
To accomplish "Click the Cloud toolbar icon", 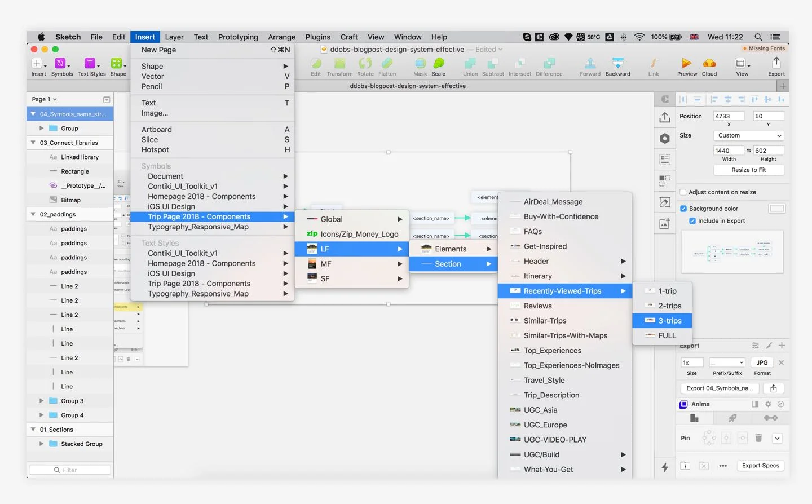I will pyautogui.click(x=709, y=64).
